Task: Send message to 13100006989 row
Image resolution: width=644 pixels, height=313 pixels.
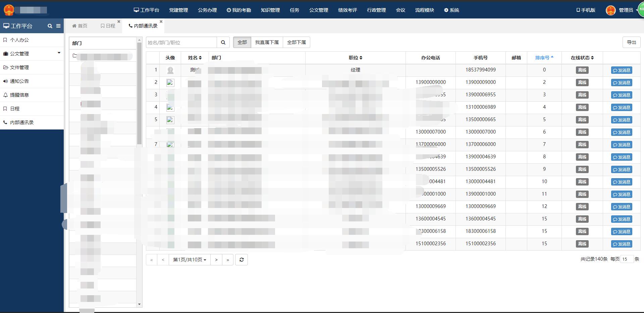Action: [x=622, y=107]
